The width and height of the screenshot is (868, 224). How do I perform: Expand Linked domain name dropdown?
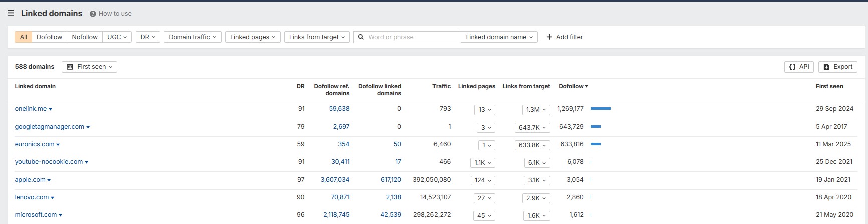pyautogui.click(x=499, y=37)
